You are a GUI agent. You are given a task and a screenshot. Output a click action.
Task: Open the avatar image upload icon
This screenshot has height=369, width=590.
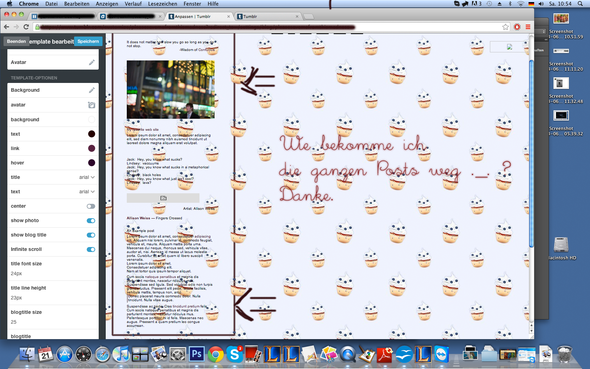(91, 105)
